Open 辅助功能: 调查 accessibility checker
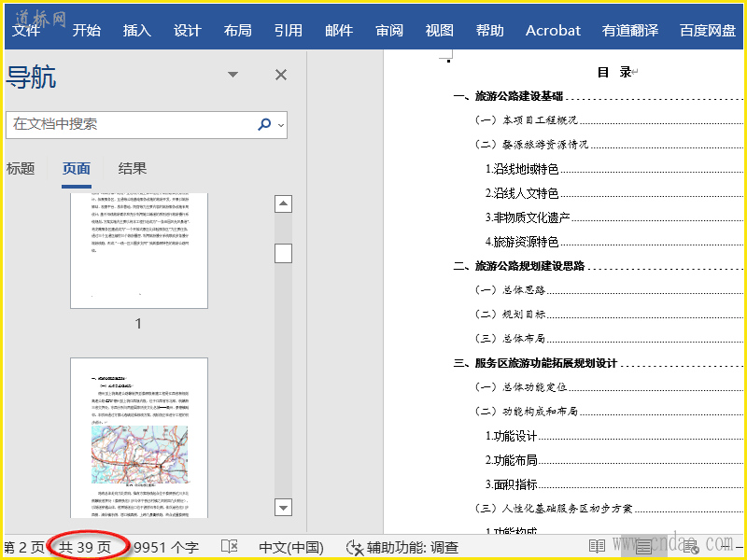 pyautogui.click(x=402, y=548)
